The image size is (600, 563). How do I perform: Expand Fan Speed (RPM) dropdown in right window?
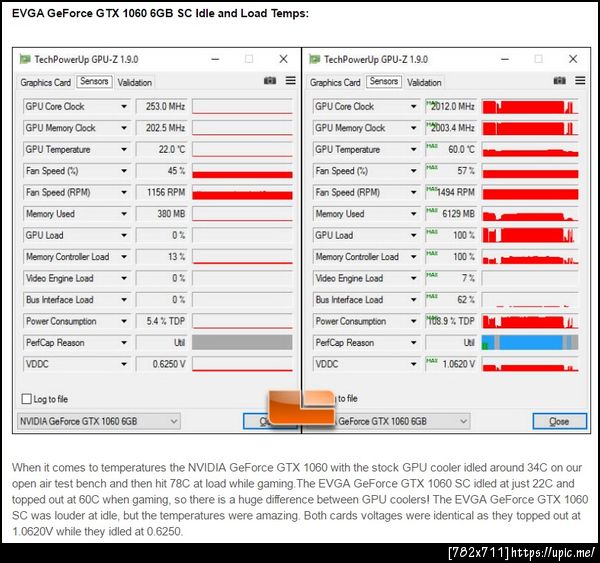click(x=413, y=192)
